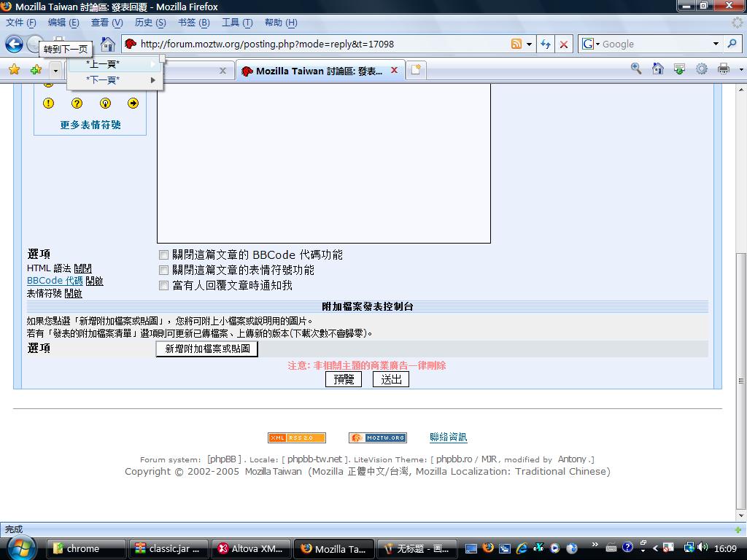Click the home icon beside the address bar
This screenshot has width=747, height=560.
(107, 44)
